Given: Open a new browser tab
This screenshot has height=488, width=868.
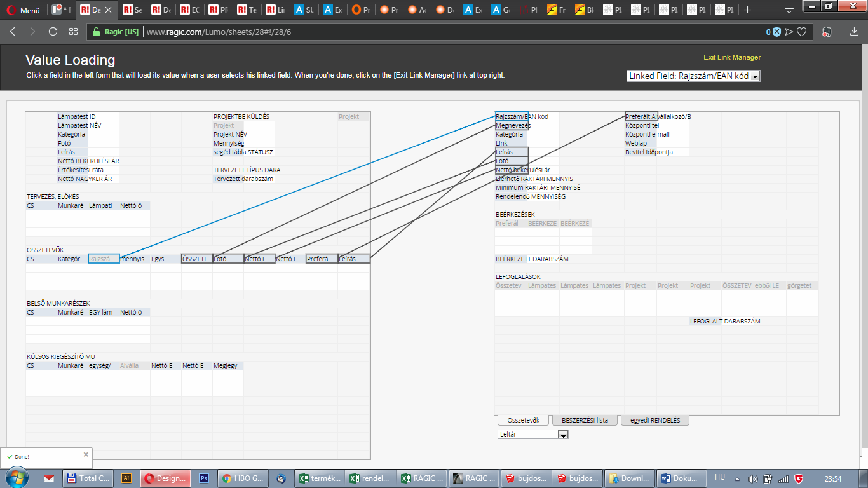Looking at the screenshot, I should click(748, 10).
